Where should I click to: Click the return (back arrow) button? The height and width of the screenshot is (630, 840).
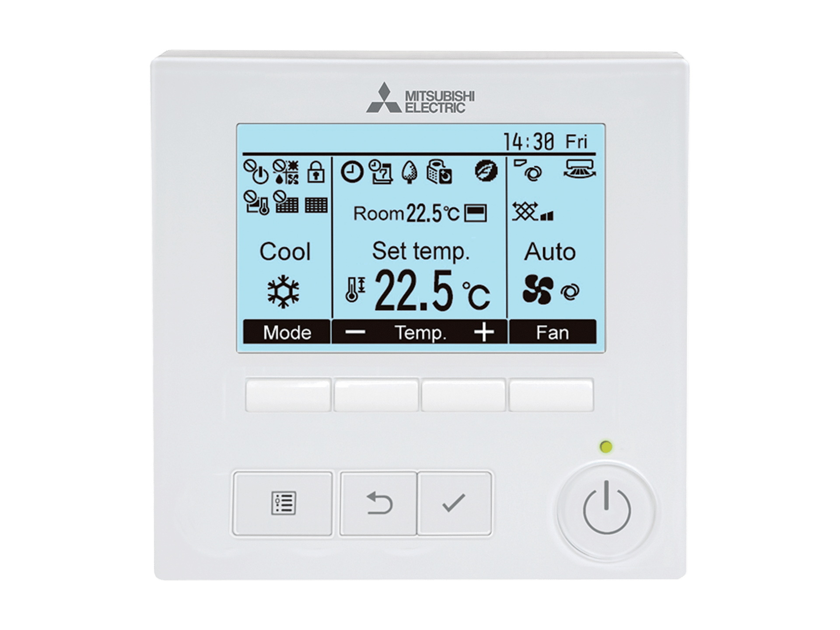[x=378, y=503]
